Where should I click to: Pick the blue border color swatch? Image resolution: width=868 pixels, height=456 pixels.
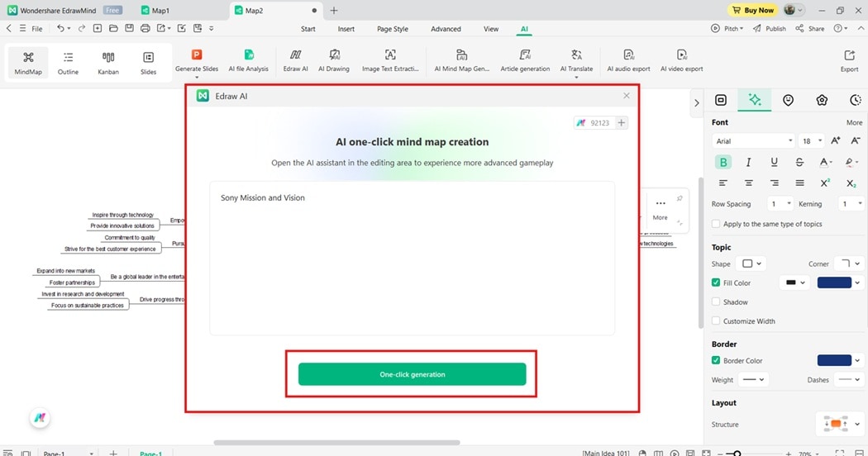point(833,360)
